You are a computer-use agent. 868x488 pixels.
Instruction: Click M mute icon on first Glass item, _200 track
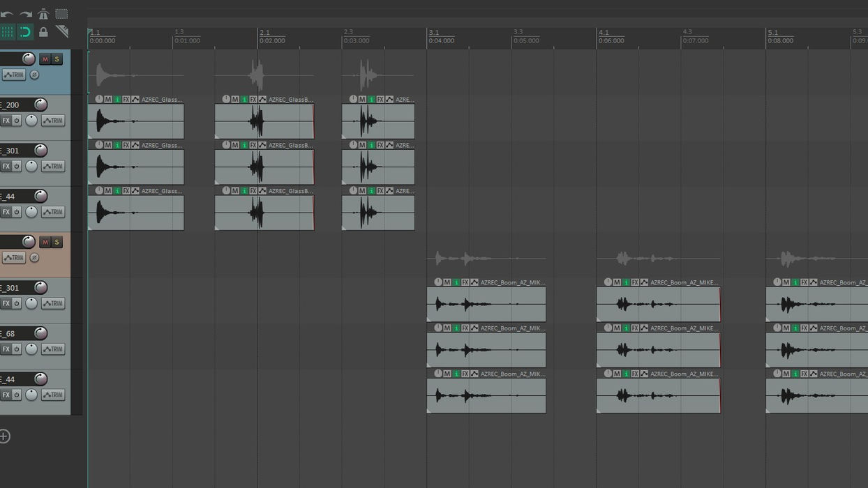tap(108, 100)
